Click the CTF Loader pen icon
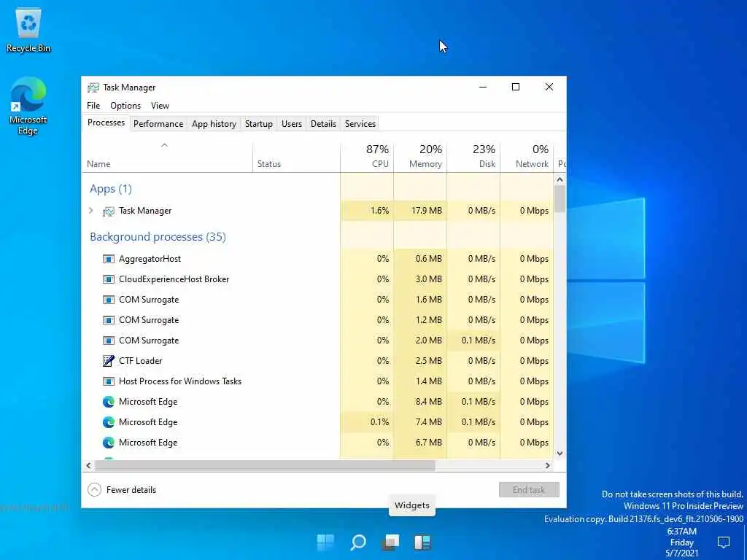The width and height of the screenshot is (747, 560). 109,361
